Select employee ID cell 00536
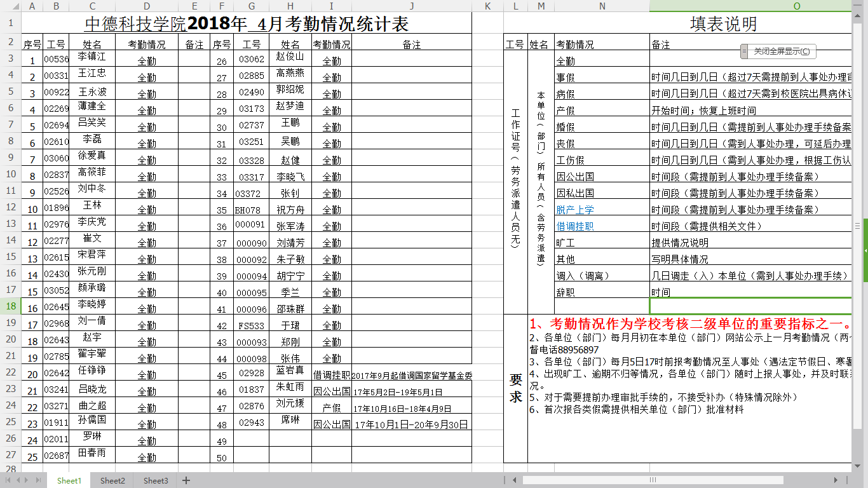 [x=56, y=59]
